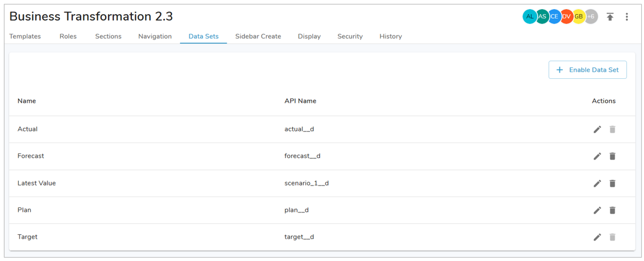
Task: Edit the Target data set
Action: 597,237
